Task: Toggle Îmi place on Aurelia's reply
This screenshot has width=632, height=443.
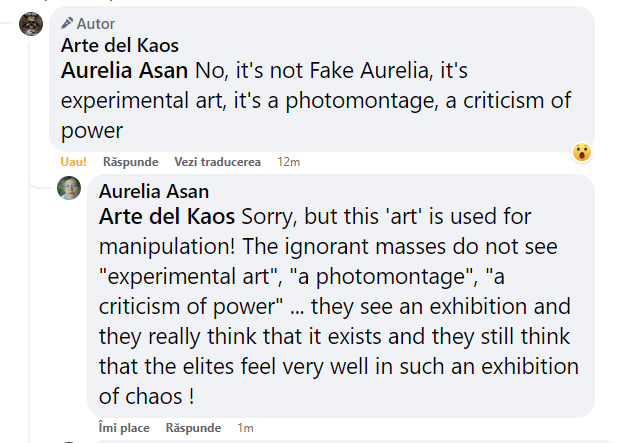Action: click(x=124, y=428)
